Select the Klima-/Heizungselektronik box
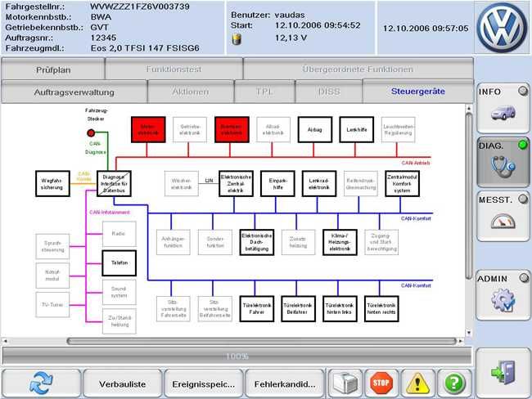532x399 pixels. pos(340,242)
